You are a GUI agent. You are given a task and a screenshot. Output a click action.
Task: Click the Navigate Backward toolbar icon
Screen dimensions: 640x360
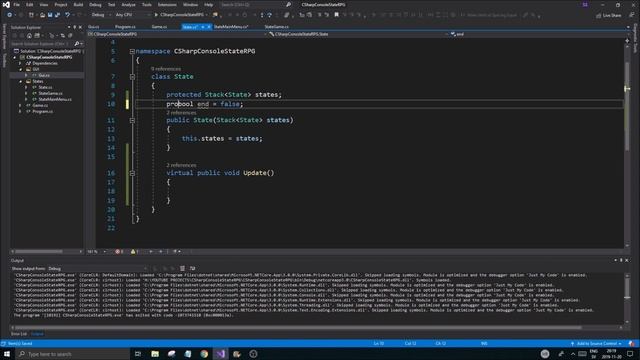coord(9,15)
